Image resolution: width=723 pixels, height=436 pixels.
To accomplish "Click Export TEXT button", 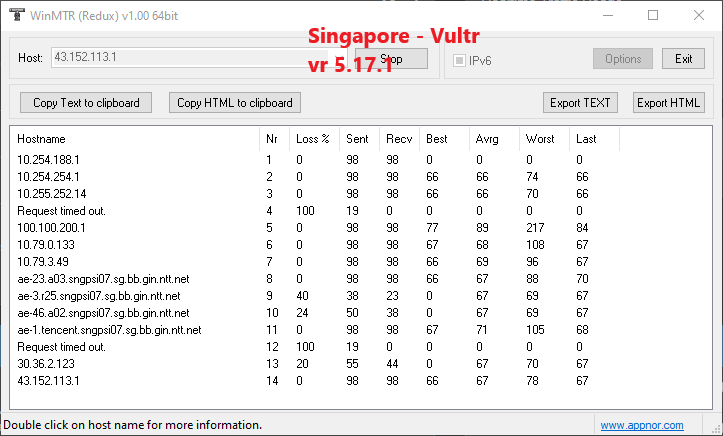I will click(580, 102).
